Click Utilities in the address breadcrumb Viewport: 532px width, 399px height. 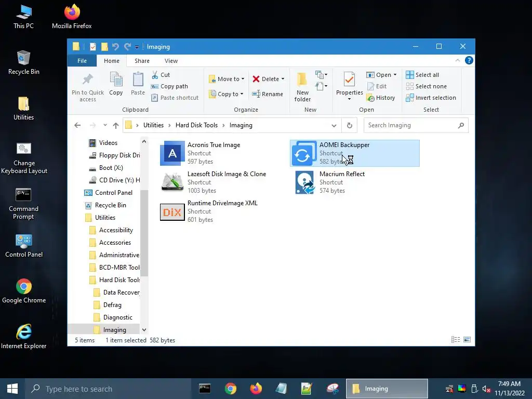[153, 125]
